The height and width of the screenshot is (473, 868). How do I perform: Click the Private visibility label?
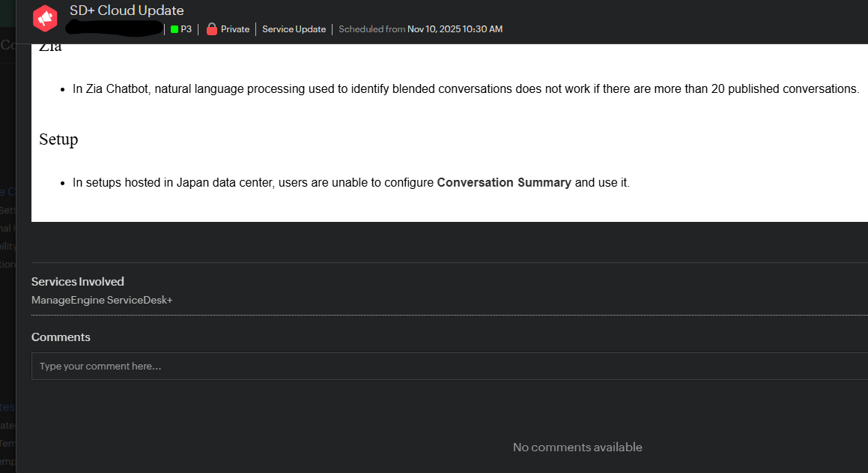tap(235, 29)
